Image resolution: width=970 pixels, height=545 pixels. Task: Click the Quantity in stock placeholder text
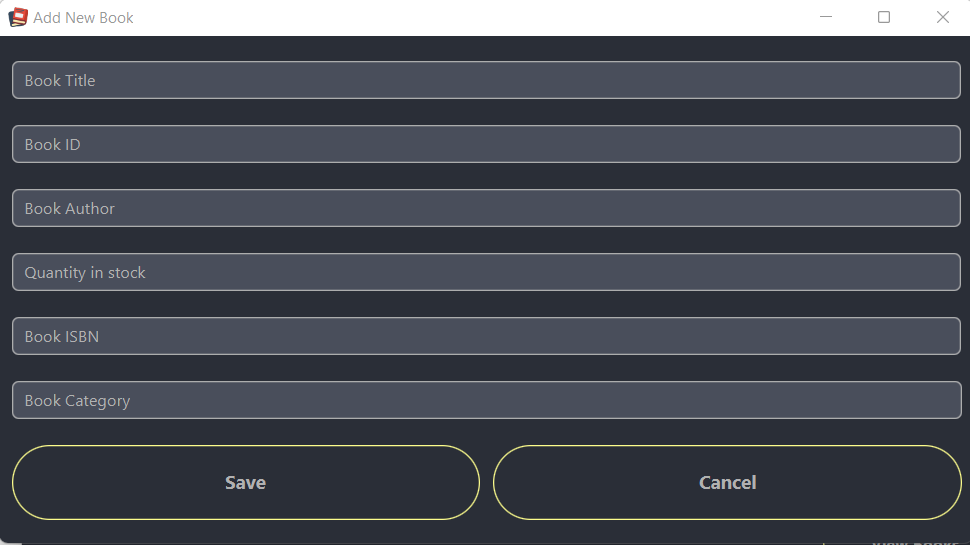pyautogui.click(x=85, y=273)
